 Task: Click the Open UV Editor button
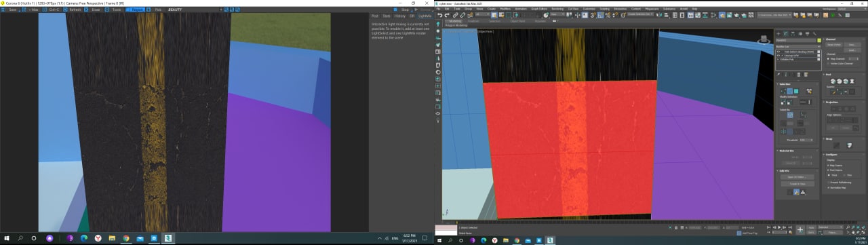[x=797, y=177]
